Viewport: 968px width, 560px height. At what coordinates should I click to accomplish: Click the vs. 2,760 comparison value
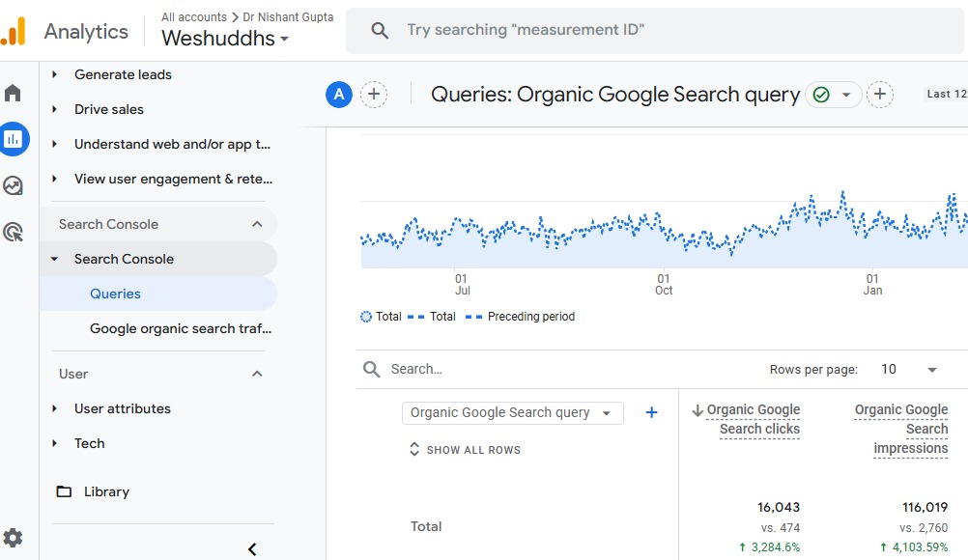(x=924, y=528)
